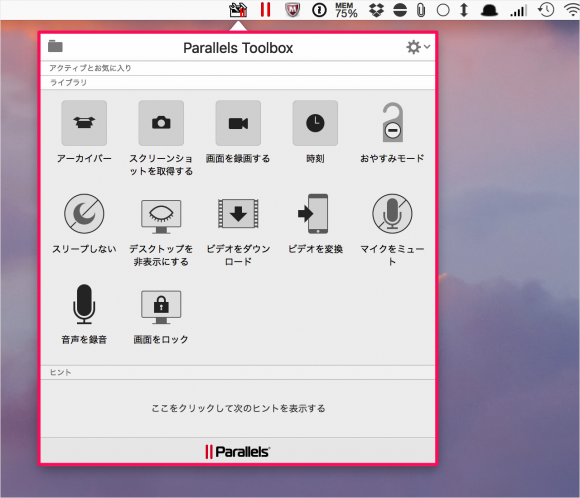This screenshot has width=580, height=498.
Task: Click the Parallels Toolbox menu bar icon
Action: (x=238, y=10)
